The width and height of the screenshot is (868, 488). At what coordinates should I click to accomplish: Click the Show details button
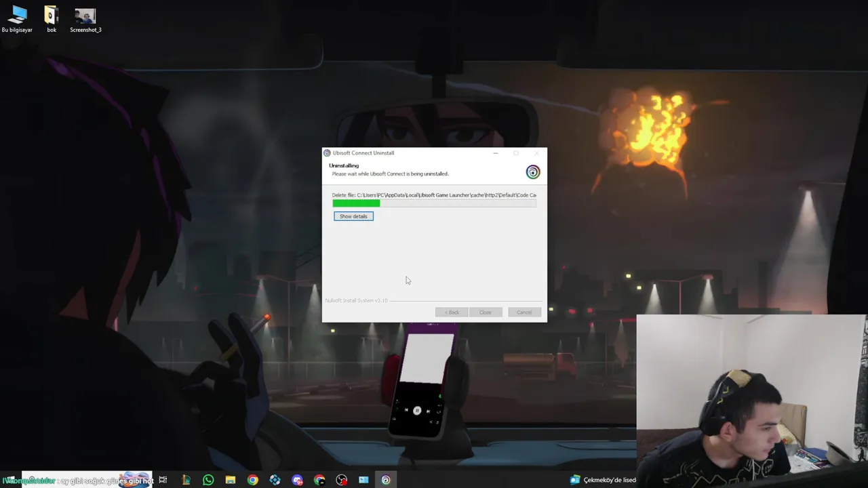[x=353, y=216]
